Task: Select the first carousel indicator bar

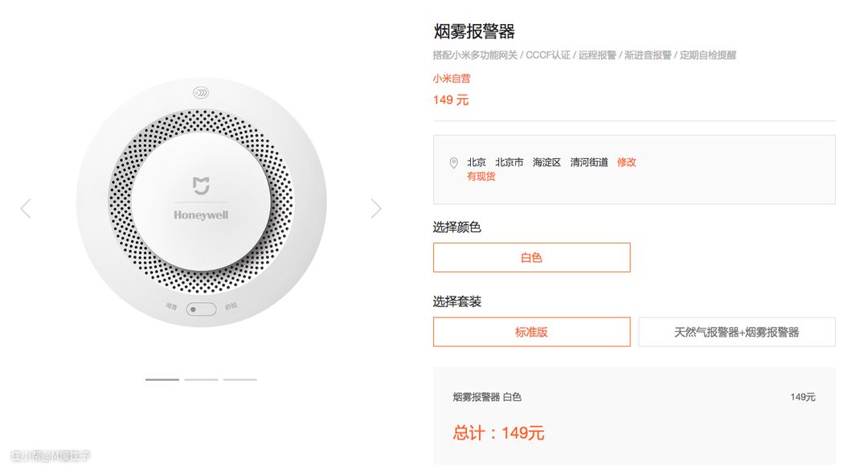Action: coord(162,379)
